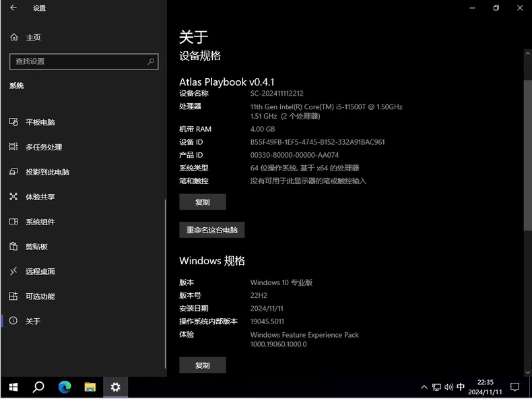
Task: Select the 关于 info icon
Action: click(x=13, y=321)
